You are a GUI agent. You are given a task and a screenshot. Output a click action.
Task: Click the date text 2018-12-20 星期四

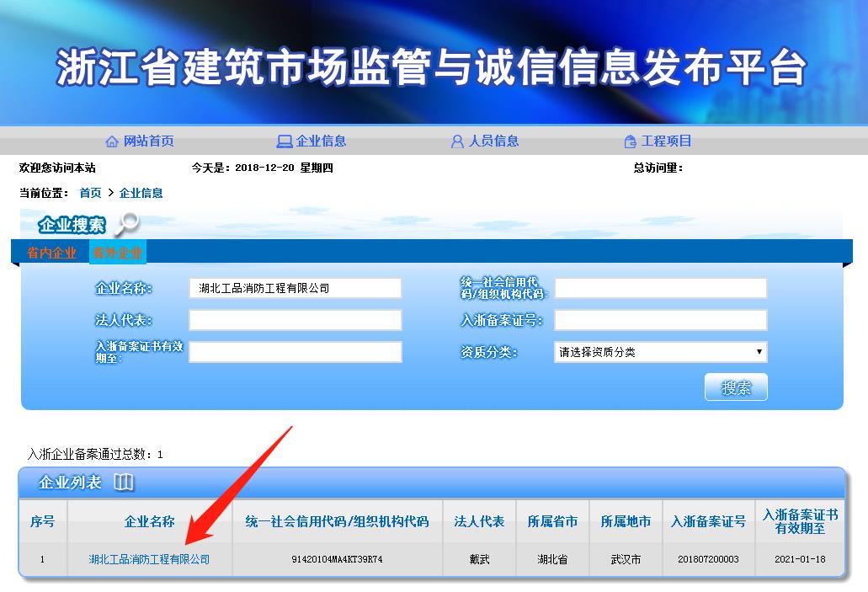point(284,168)
